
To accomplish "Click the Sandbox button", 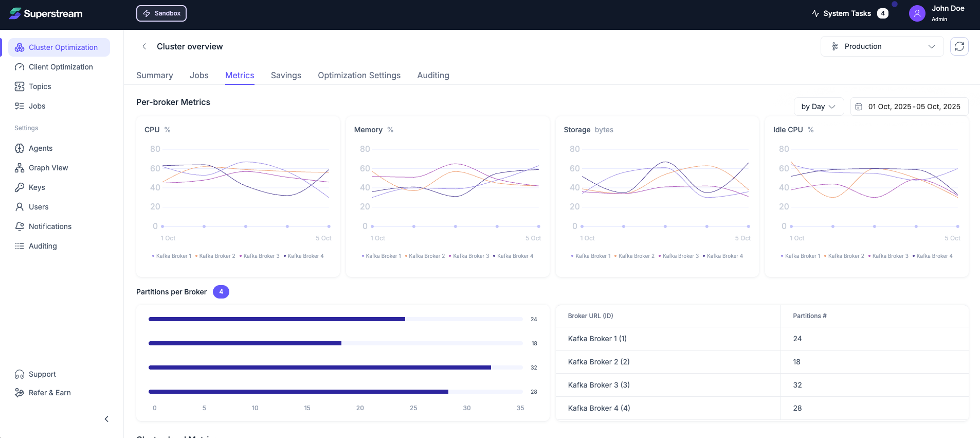I will (x=161, y=13).
